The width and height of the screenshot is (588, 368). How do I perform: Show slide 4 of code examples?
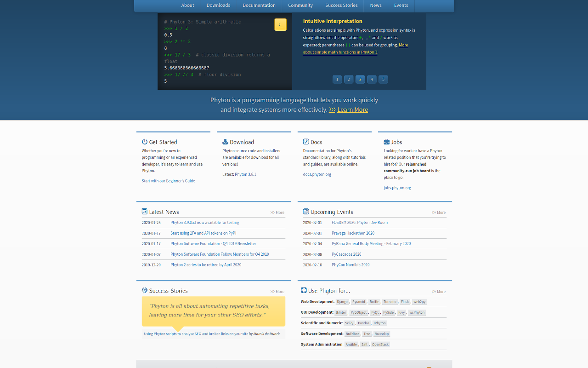click(372, 79)
